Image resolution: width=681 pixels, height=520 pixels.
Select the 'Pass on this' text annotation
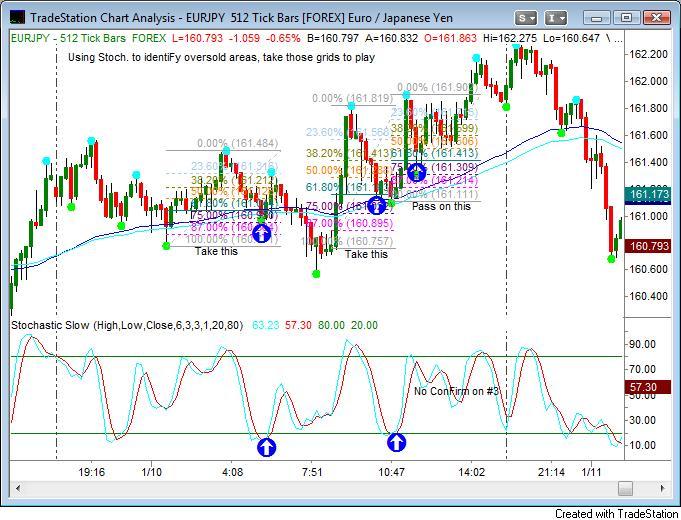coord(441,206)
